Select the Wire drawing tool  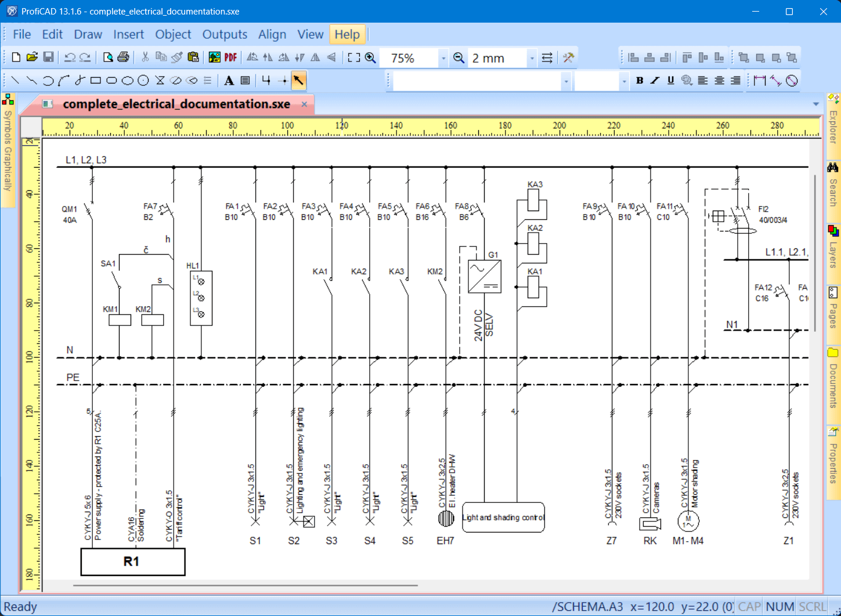point(266,81)
